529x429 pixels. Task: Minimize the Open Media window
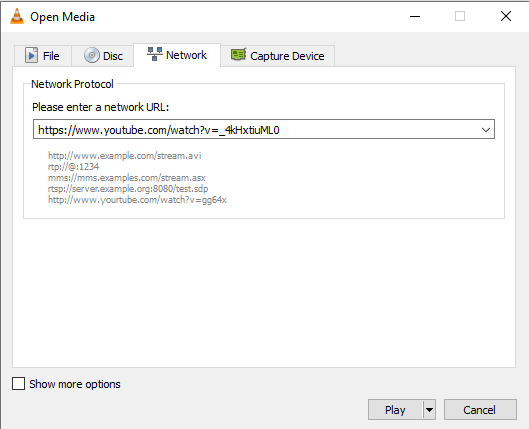(x=415, y=16)
